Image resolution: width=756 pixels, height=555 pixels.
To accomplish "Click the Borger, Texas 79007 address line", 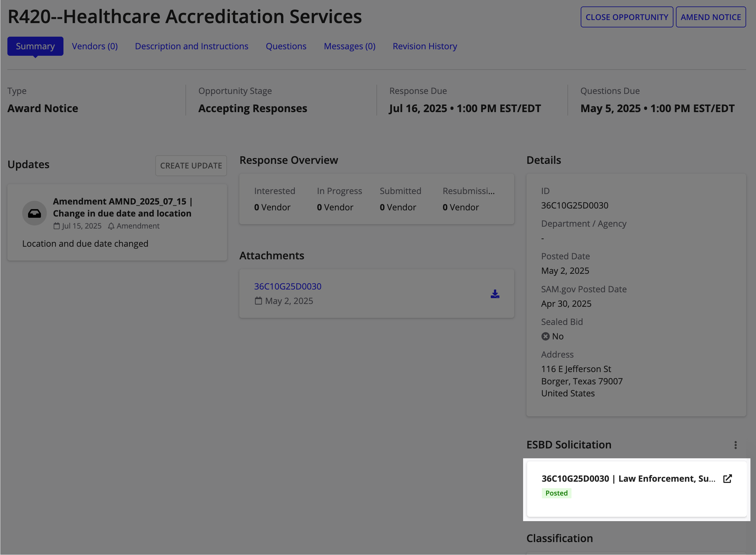I will [x=582, y=381].
